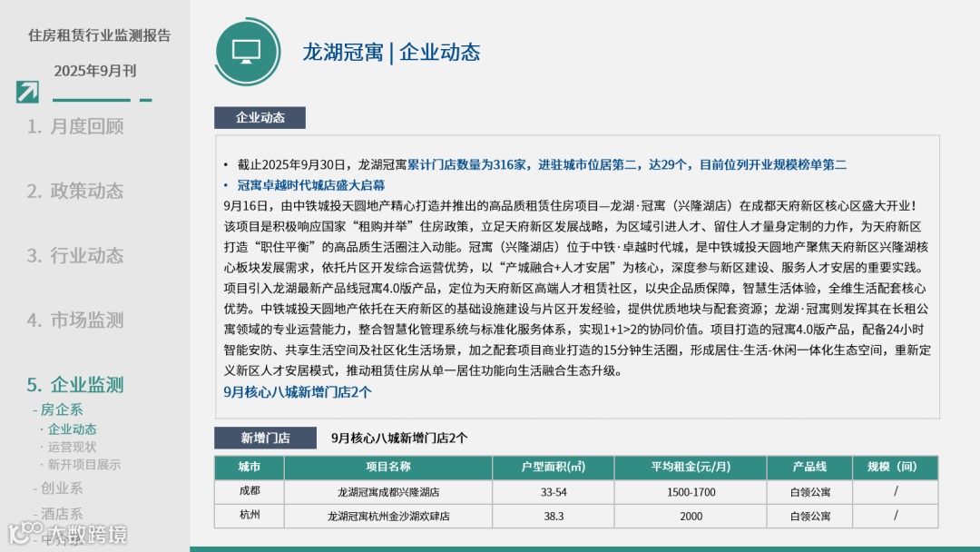Screen dimensions: 980x552
Task: Click the green arrow icon in sidebar
Action: 27,92
